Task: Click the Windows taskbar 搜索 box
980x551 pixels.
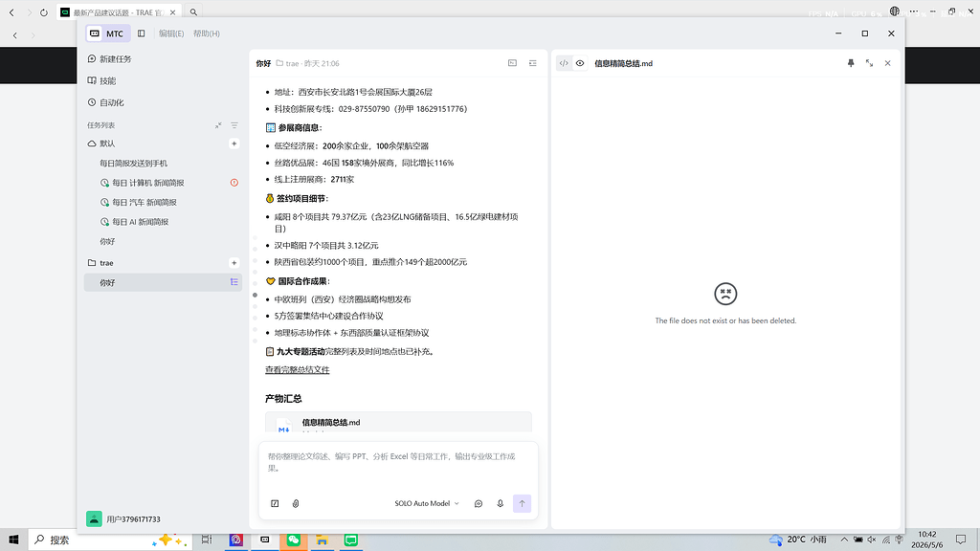Action: click(109, 540)
